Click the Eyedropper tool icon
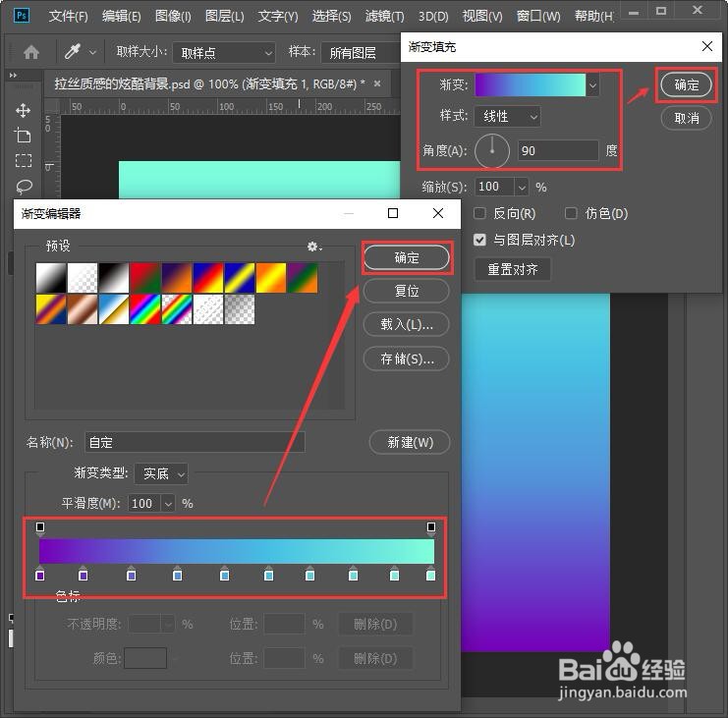Screen dimensions: 728x718 click(73, 51)
